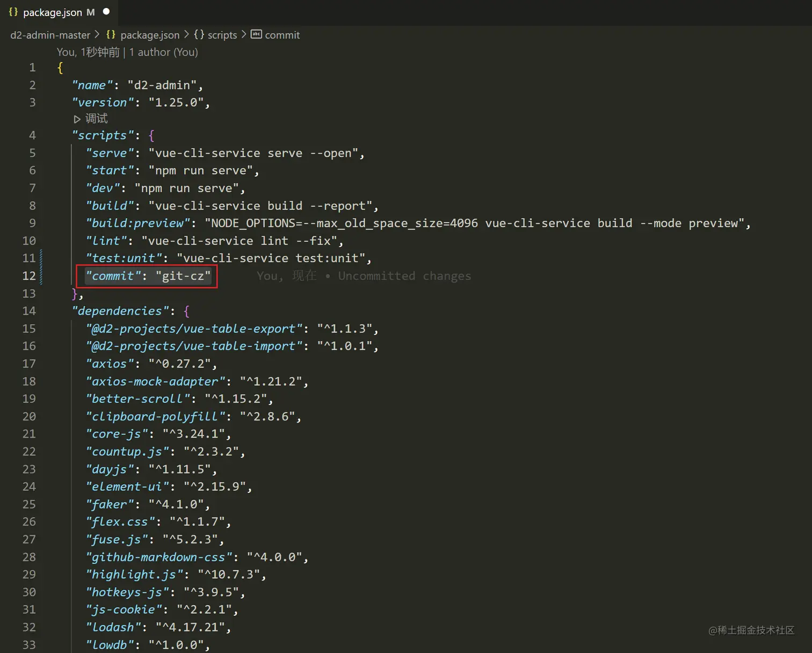Click braces icon before package.json breadcrumb
The width and height of the screenshot is (812, 653).
click(x=111, y=34)
